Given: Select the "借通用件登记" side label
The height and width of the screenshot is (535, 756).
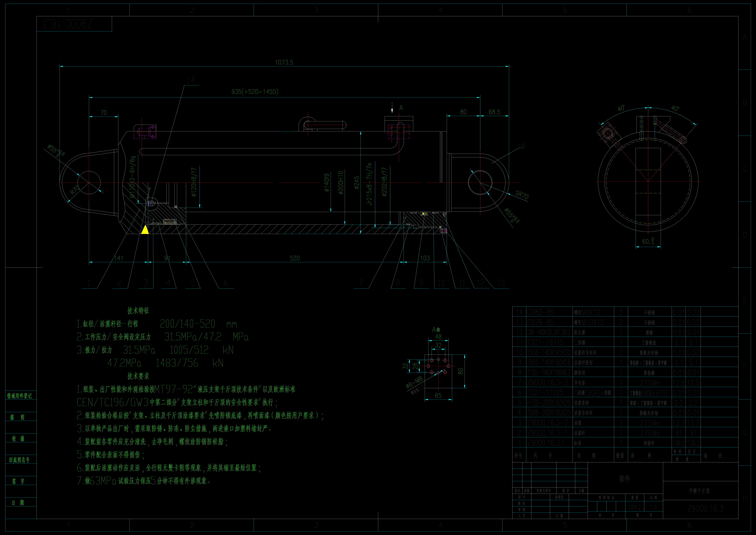Looking at the screenshot, I should (x=19, y=396).
